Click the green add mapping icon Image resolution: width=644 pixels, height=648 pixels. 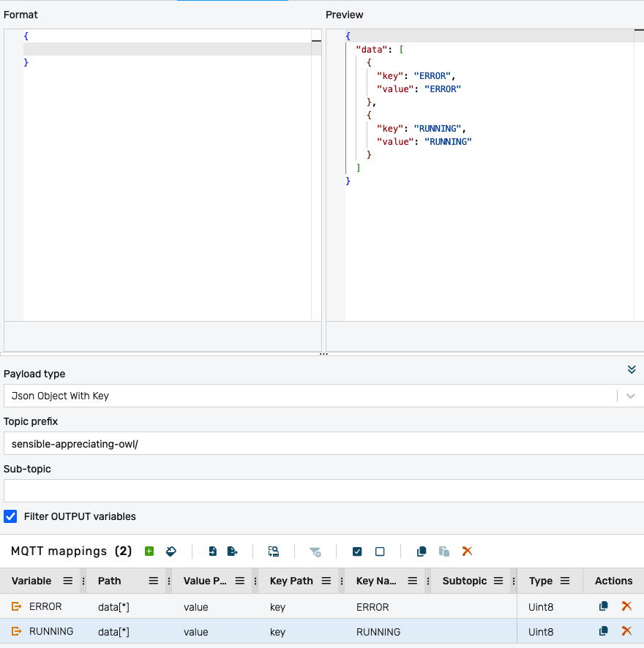[x=149, y=551]
